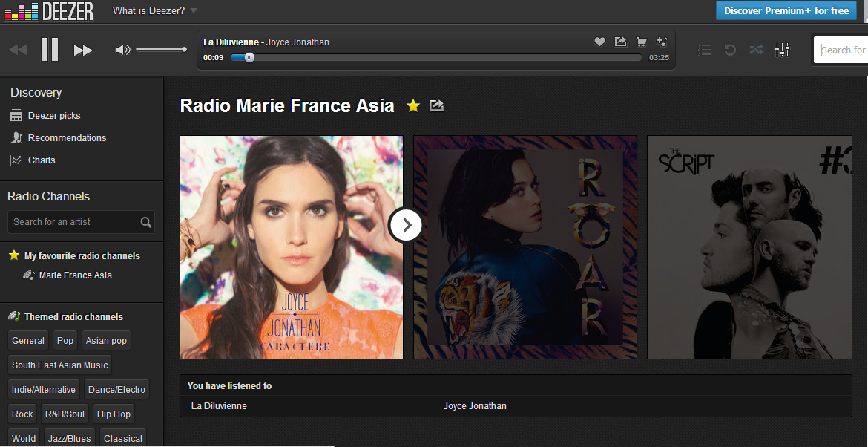Select the Indie/Alternative theme
This screenshot has height=447, width=868.
click(x=44, y=389)
